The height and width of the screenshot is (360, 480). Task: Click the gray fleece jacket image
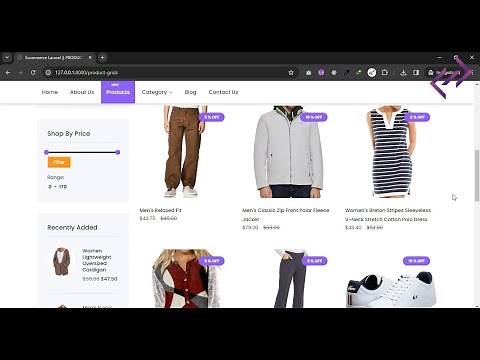(x=288, y=152)
